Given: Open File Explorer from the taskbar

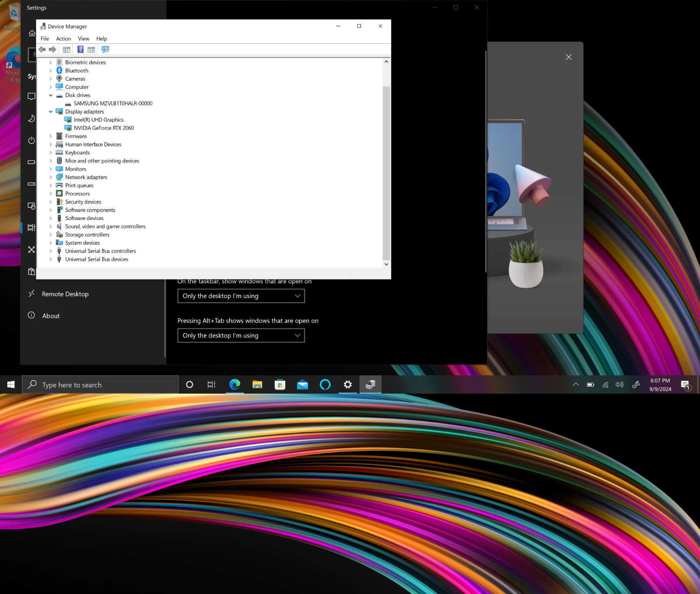Looking at the screenshot, I should tap(257, 384).
